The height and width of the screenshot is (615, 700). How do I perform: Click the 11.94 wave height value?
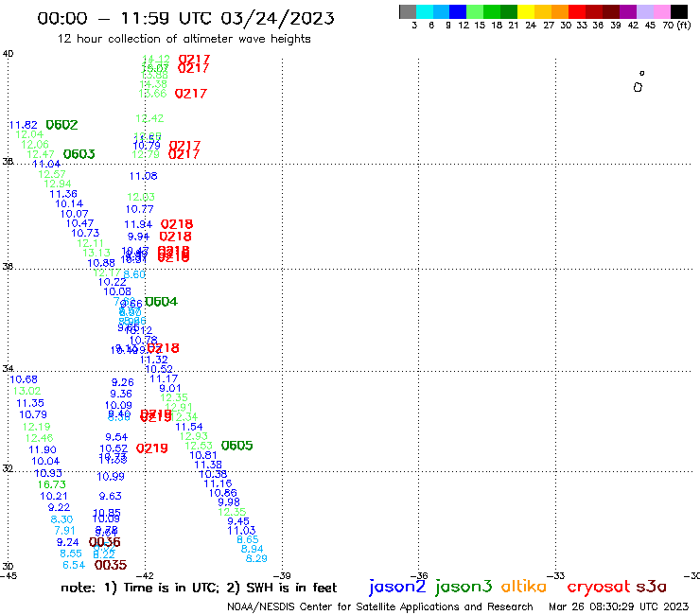[138, 224]
